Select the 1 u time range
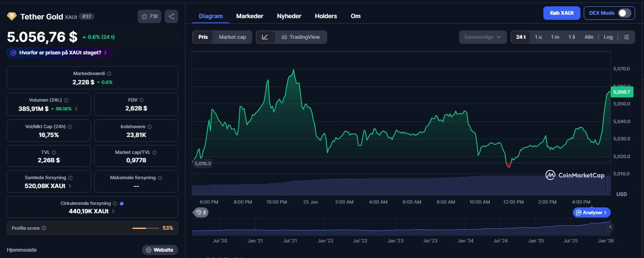The image size is (644, 258). point(538,37)
